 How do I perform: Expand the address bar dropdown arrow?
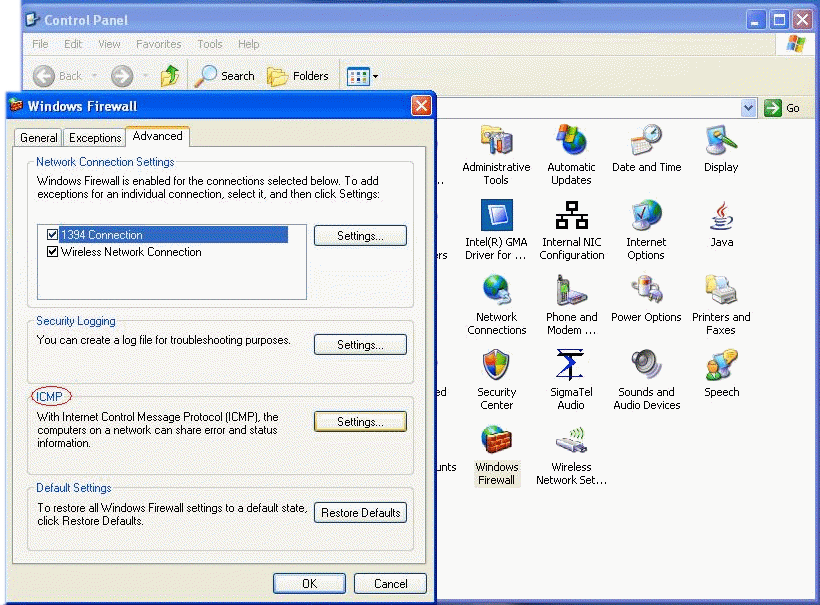[748, 108]
